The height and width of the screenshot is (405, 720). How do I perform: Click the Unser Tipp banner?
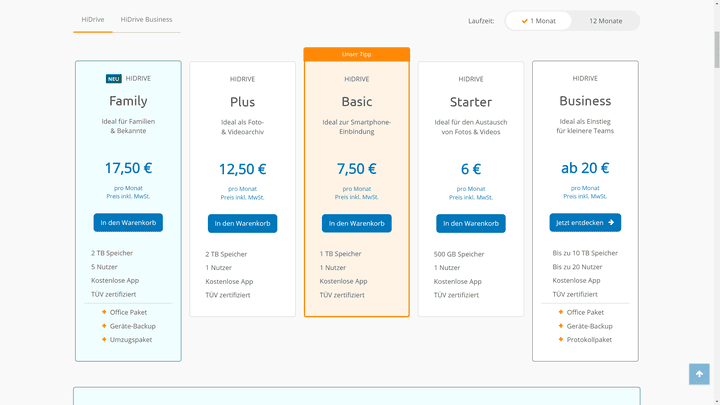tap(357, 54)
